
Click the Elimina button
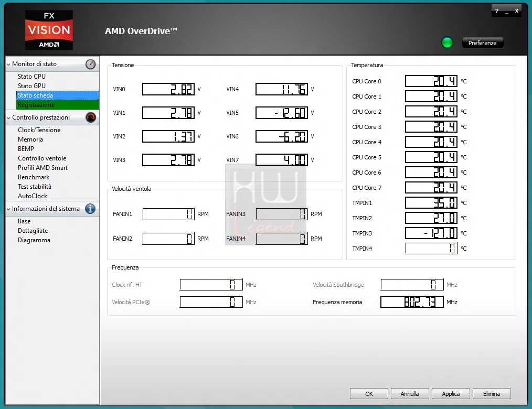click(492, 394)
